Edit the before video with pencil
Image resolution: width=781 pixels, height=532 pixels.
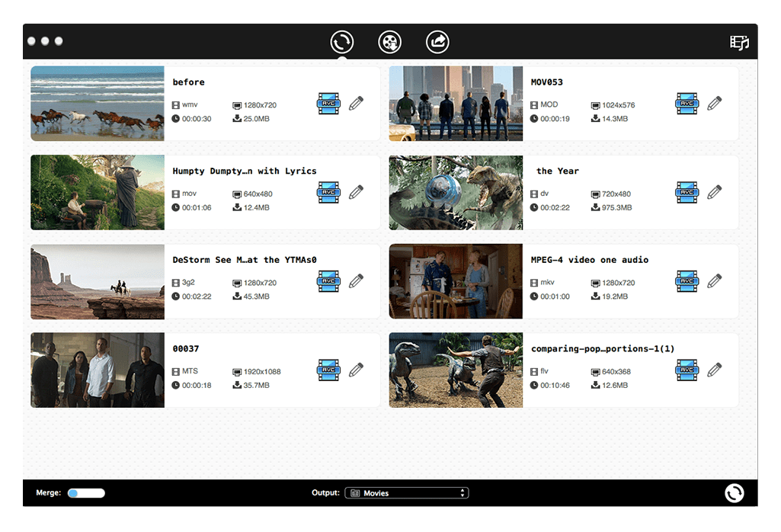[x=356, y=103]
